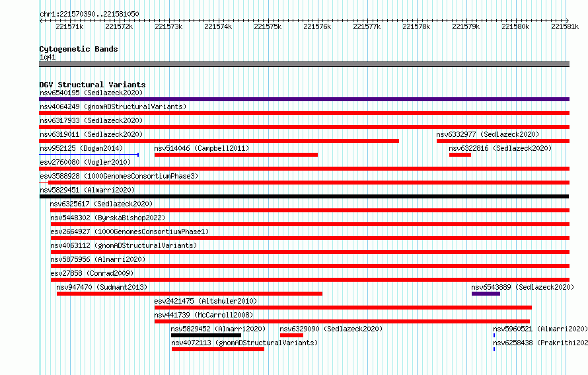Select the short purple nsv6543889 bar
Image resolution: width=588 pixels, height=375 pixels.
click(486, 294)
